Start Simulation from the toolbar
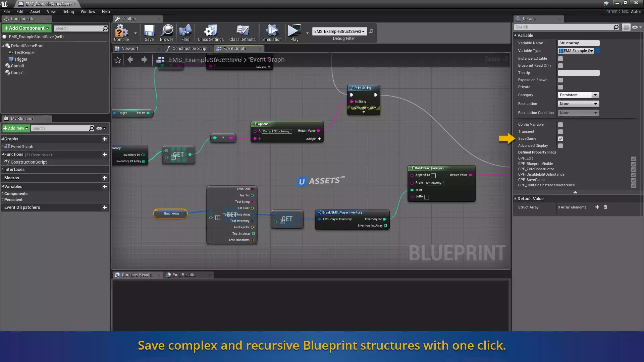Viewport: 644px width, 362px height. [272, 33]
